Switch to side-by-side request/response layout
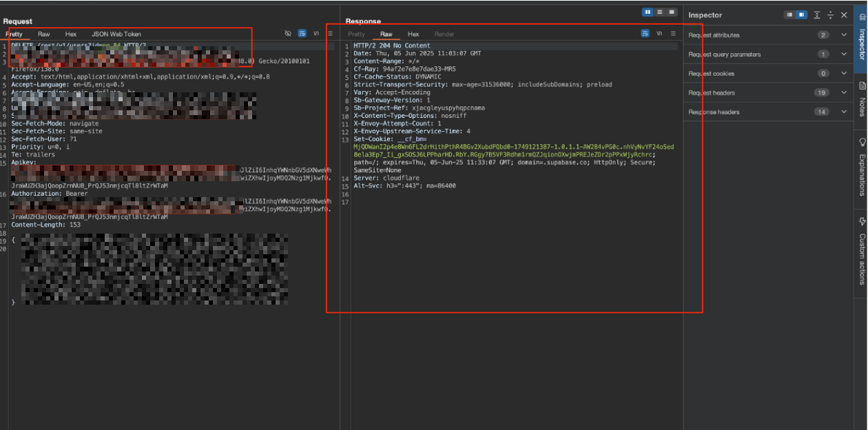868x430 pixels. 648,12
